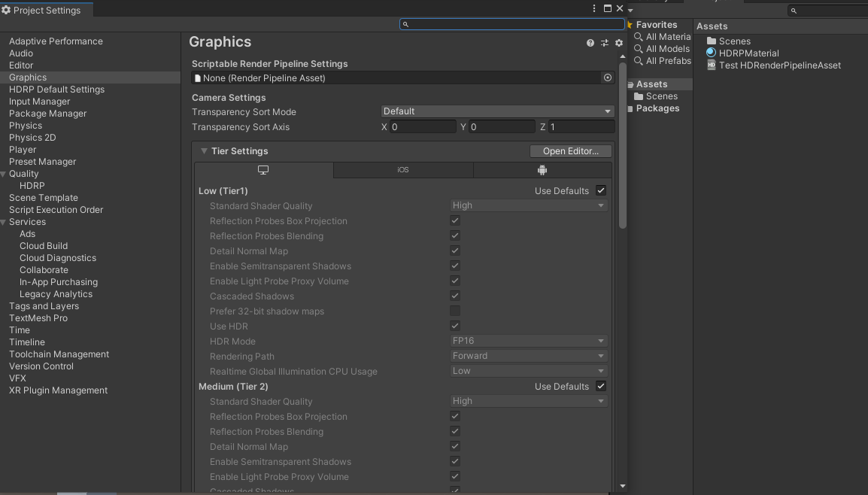Focus the Project window search field
Viewport: 868px width, 495px height.
(x=828, y=10)
